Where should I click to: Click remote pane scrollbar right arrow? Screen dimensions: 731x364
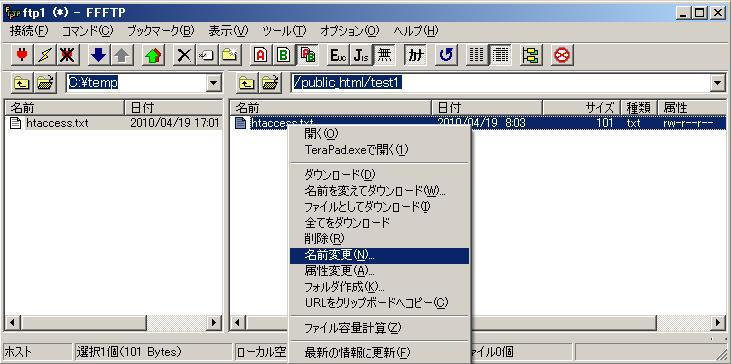point(718,323)
